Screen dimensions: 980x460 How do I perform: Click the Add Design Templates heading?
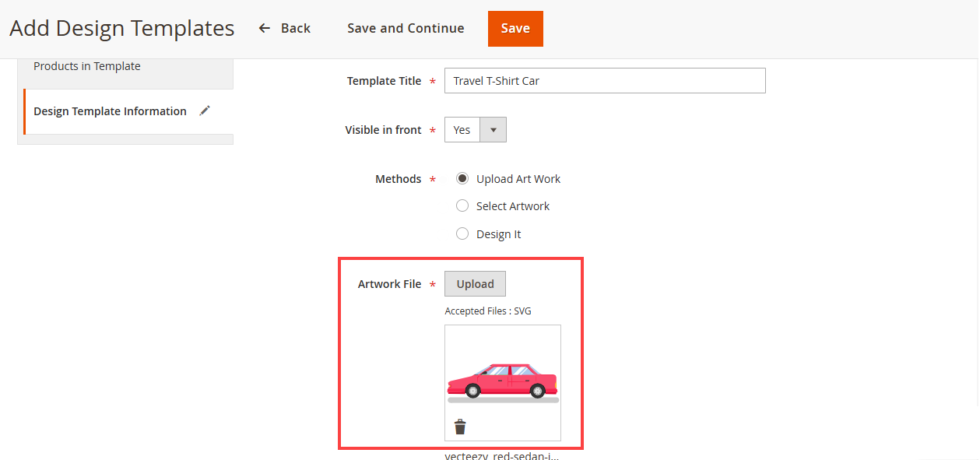(121, 29)
